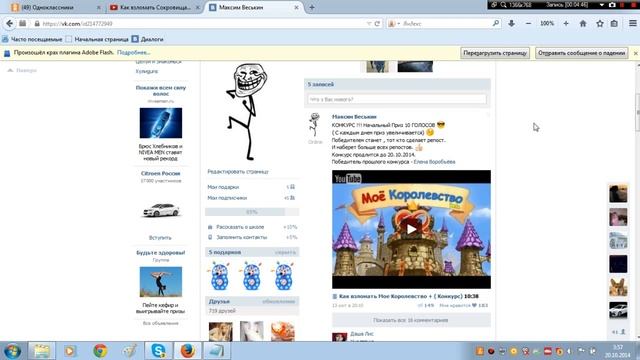The image size is (640, 360).
Task: Click search magnifier in Yandex search box
Action: pos(496,23)
